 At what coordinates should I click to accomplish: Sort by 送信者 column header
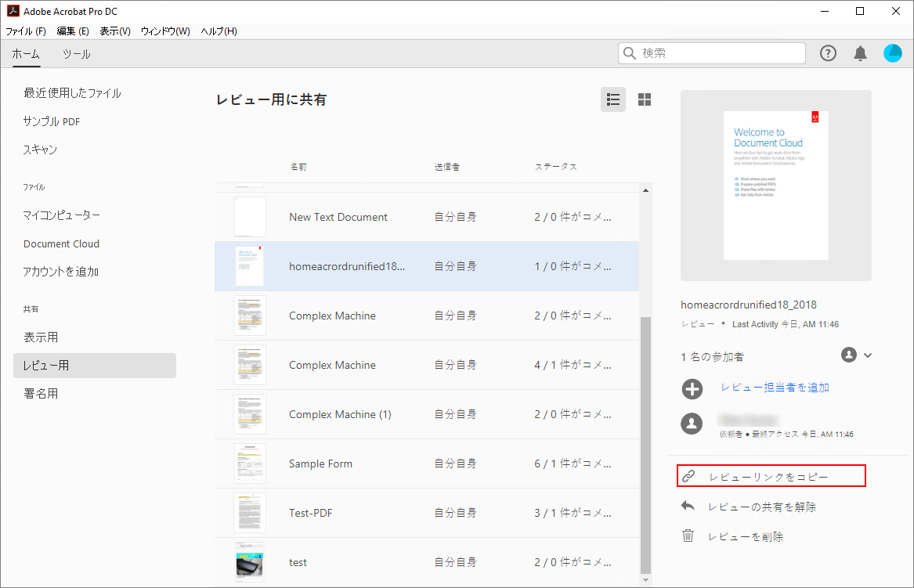[x=446, y=167]
